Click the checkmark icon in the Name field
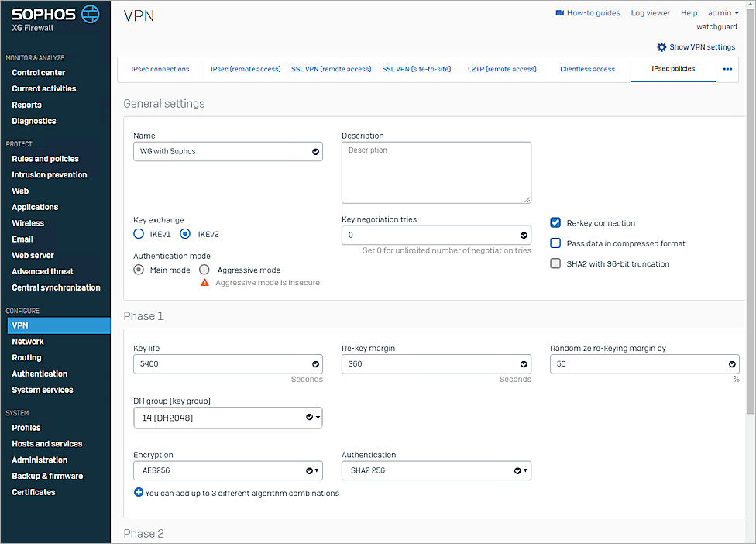 coord(314,152)
